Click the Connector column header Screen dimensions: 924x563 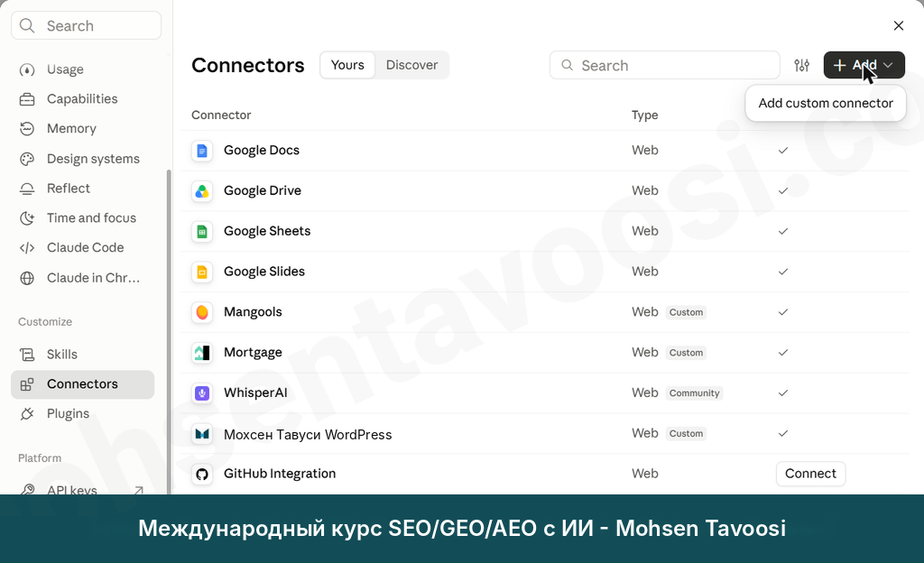click(x=221, y=115)
